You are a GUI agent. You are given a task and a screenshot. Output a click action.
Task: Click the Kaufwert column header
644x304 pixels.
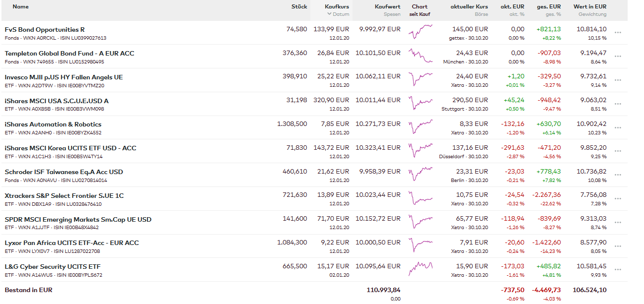coord(387,7)
